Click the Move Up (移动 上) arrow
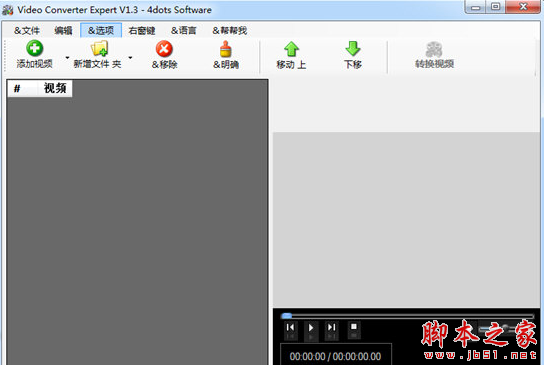 tap(291, 49)
